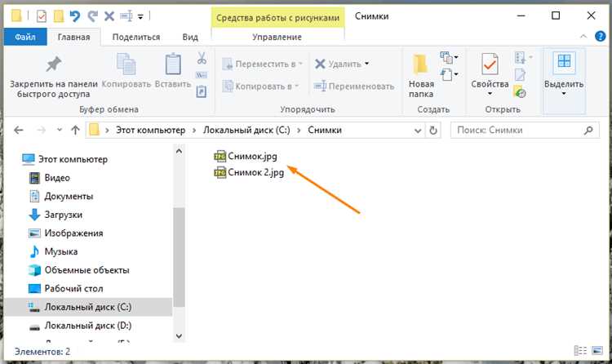The height and width of the screenshot is (364, 612).
Task: Click the New folder icon
Action: tap(420, 64)
